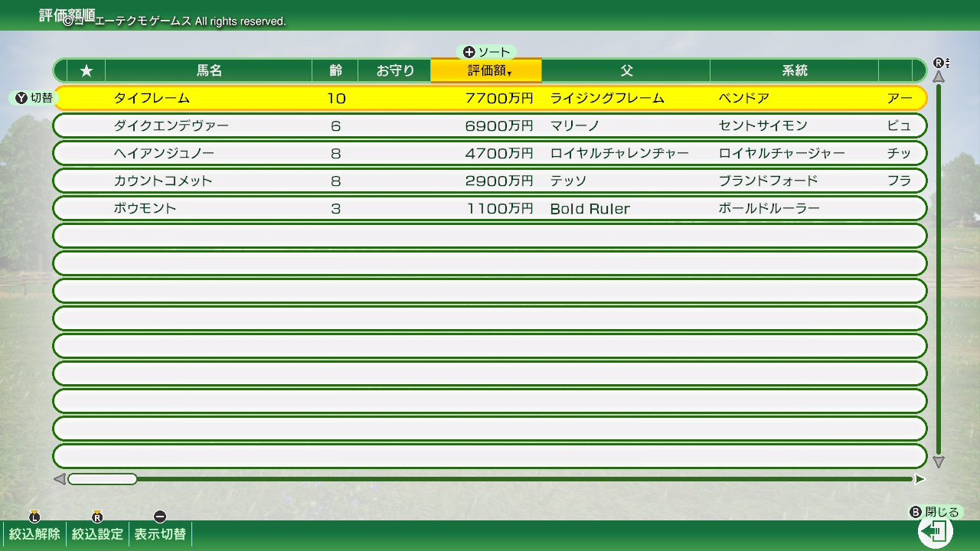Click the door exit close icon
Image resolution: width=980 pixels, height=551 pixels.
click(936, 531)
